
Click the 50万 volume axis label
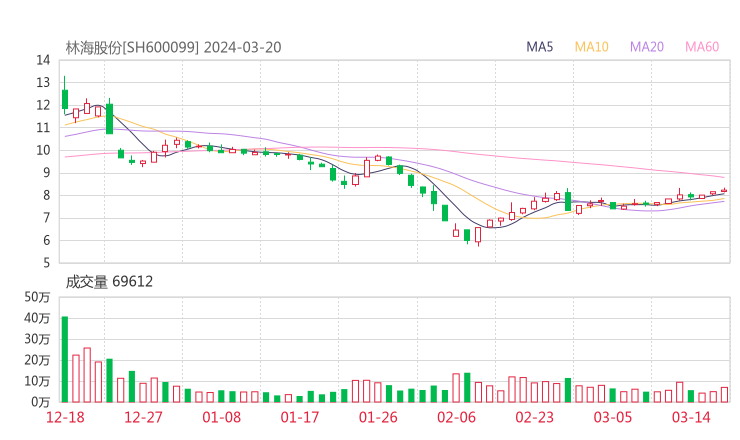coord(37,297)
